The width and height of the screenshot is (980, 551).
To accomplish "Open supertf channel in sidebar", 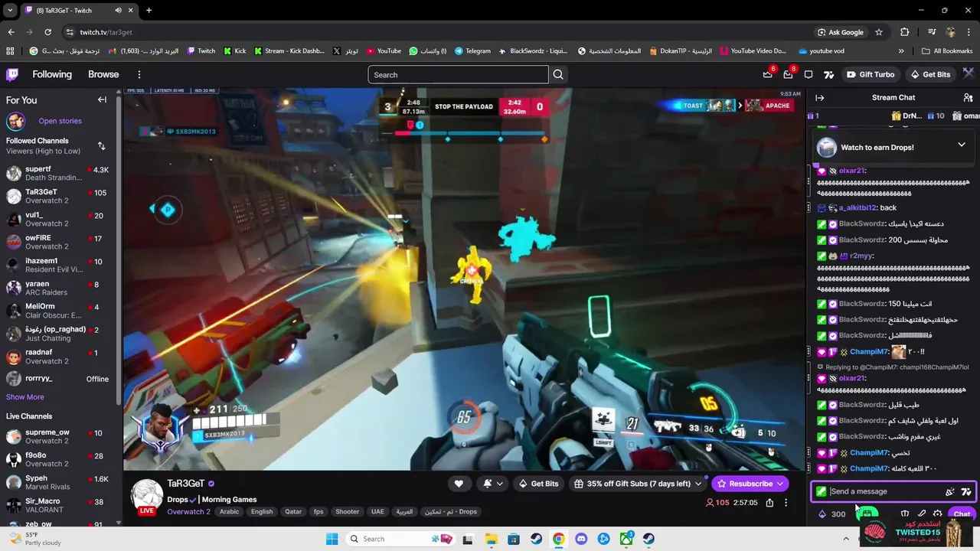I will (57, 173).
